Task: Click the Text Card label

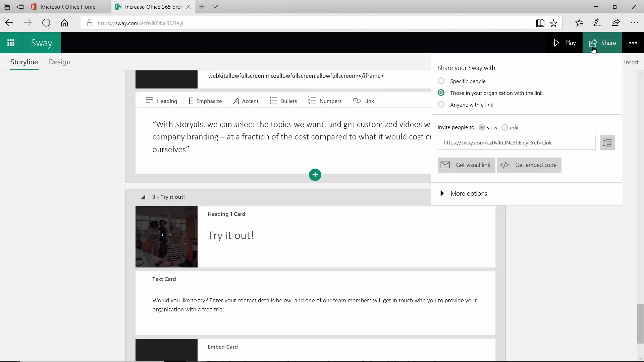Action: (x=164, y=279)
